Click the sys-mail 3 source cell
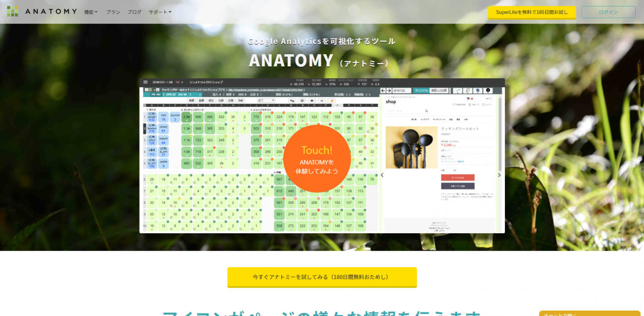Viewport: 644px width, 316px height. click(x=175, y=117)
